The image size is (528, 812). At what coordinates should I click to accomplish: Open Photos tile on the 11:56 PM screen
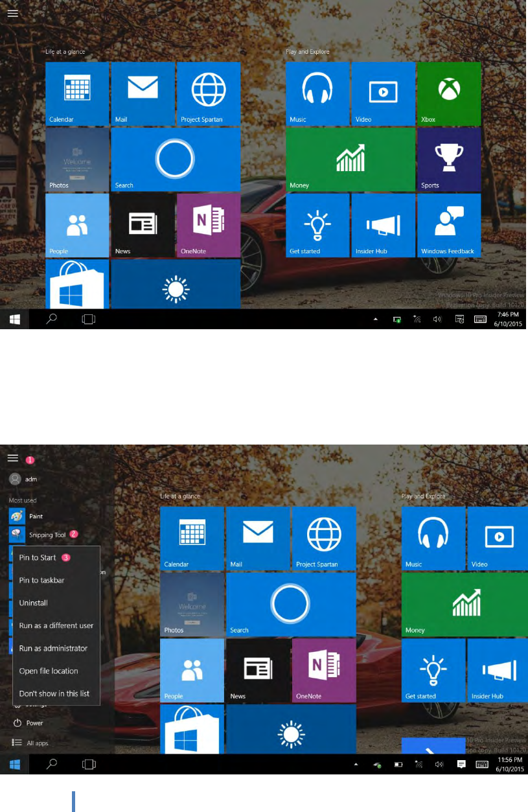point(192,604)
